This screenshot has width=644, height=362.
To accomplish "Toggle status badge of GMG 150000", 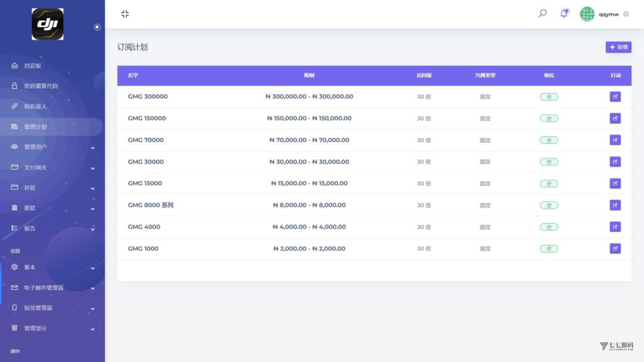I will 548,119.
